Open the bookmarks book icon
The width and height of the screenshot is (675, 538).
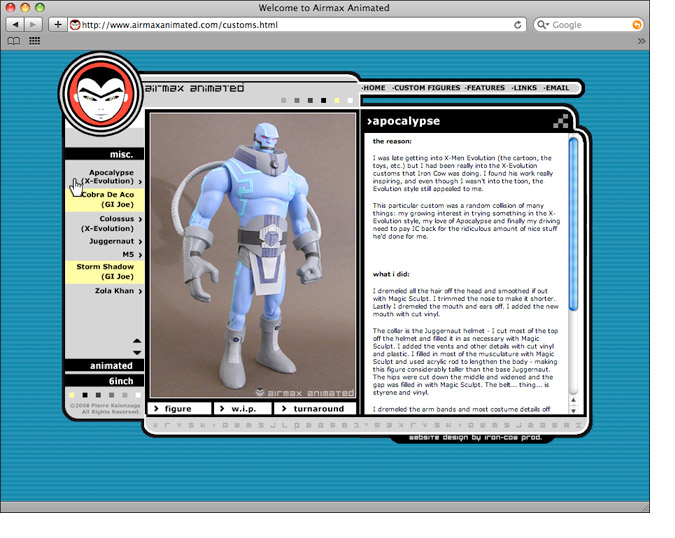click(14, 41)
